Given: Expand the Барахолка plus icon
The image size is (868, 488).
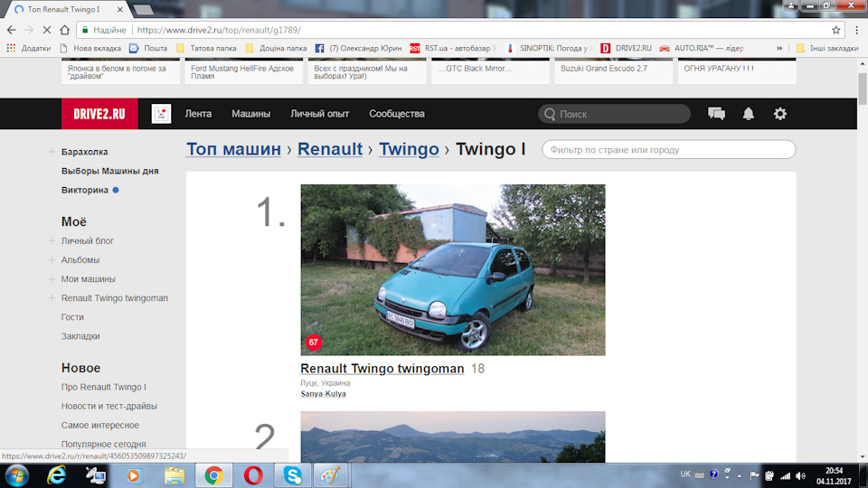Looking at the screenshot, I should pyautogui.click(x=52, y=152).
